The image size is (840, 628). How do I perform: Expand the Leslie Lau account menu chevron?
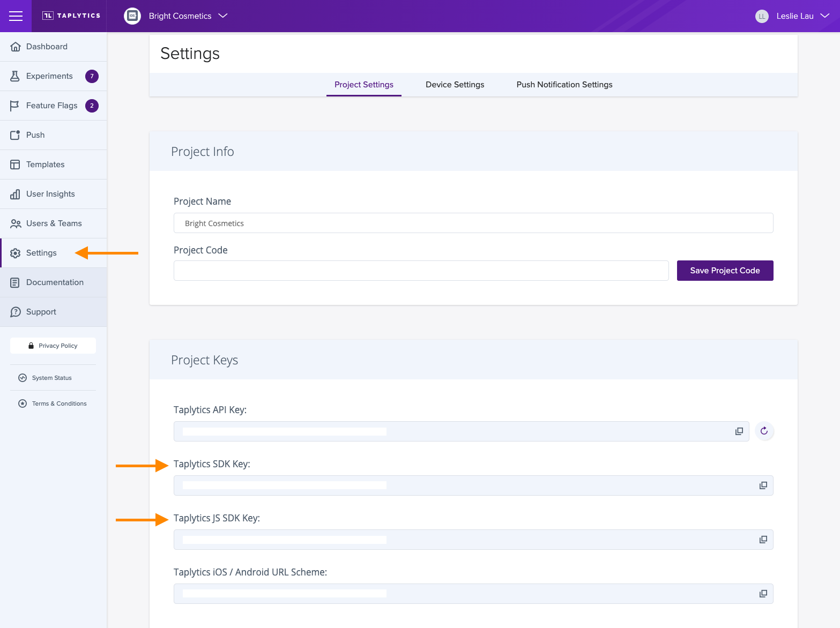[825, 16]
